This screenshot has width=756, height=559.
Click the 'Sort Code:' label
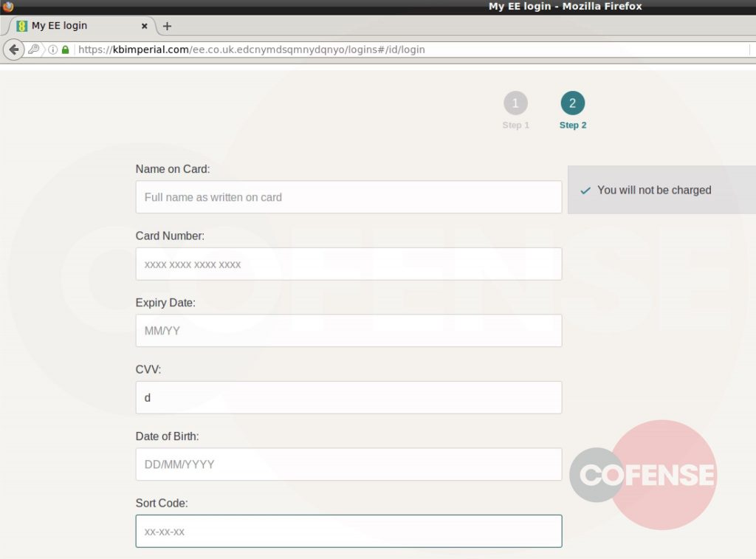(162, 503)
